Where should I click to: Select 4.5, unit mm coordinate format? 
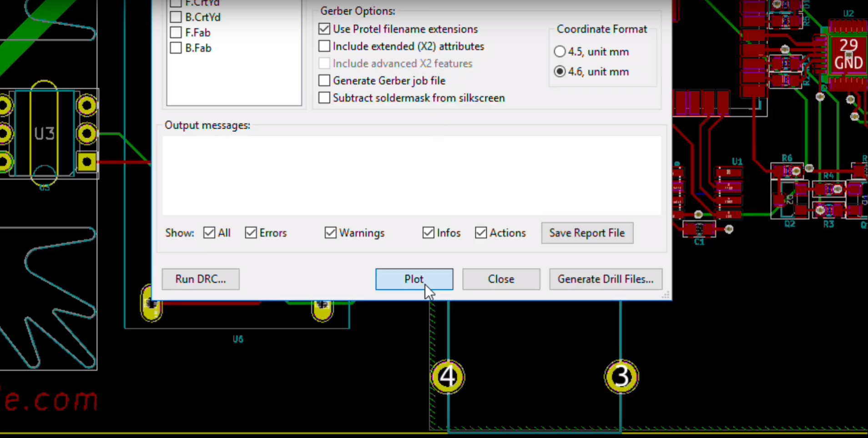point(560,52)
